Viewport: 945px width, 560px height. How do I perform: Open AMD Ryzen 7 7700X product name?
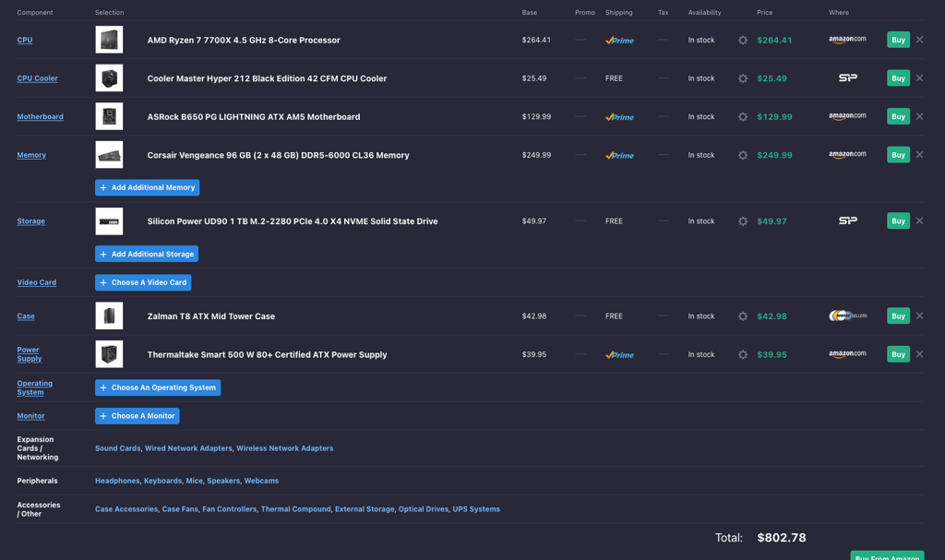tap(244, 41)
